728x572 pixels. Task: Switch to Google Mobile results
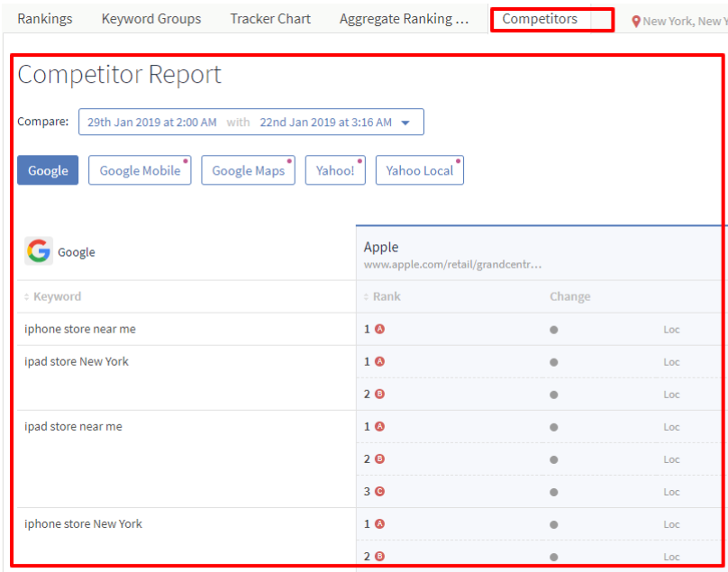click(x=140, y=170)
